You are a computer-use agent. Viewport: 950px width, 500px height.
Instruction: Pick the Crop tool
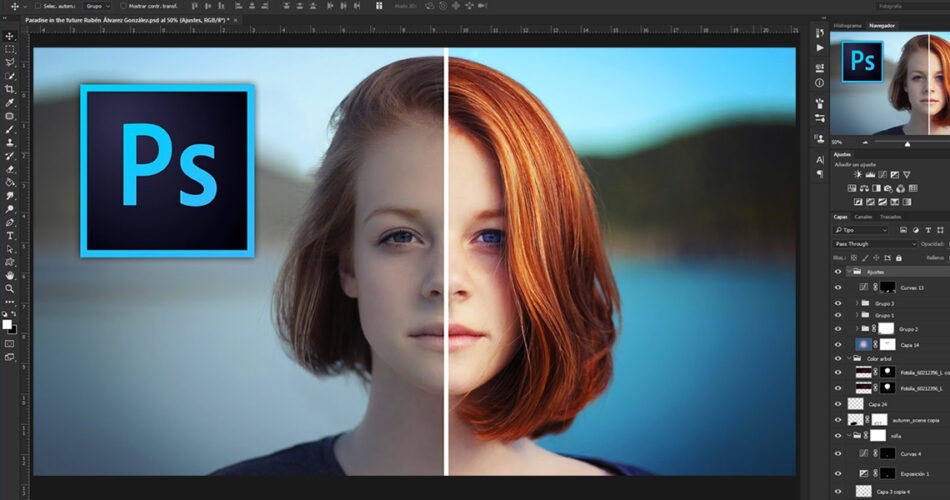pos(10,89)
